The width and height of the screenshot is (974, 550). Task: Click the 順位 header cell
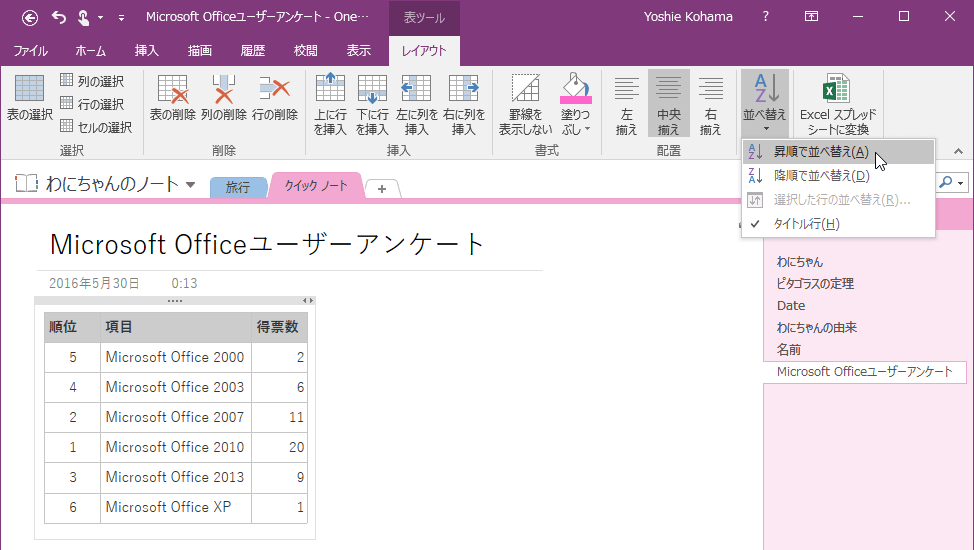tap(72, 327)
